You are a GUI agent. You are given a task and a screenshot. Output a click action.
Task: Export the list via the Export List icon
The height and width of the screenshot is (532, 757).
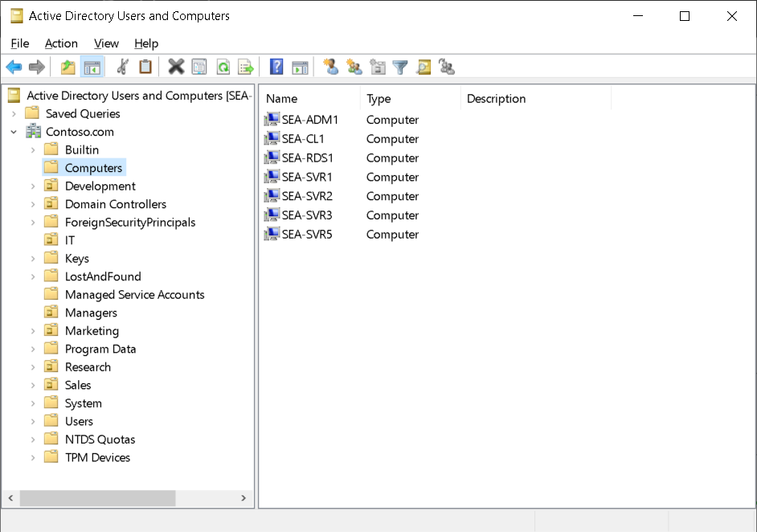[246, 67]
